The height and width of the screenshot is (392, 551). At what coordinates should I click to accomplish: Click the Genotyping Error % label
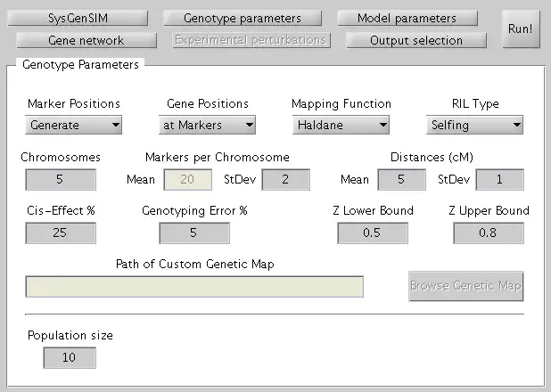[x=194, y=210]
